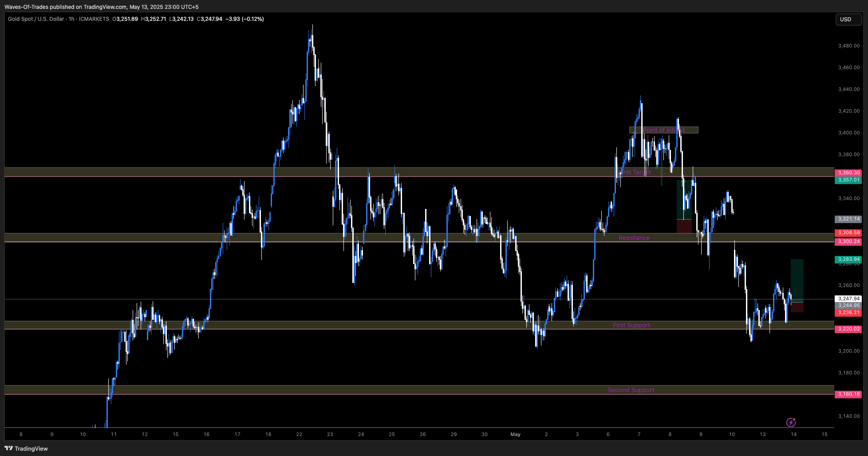868x456 pixels.
Task: Select the 'First Target' zone label
Action: (635, 172)
